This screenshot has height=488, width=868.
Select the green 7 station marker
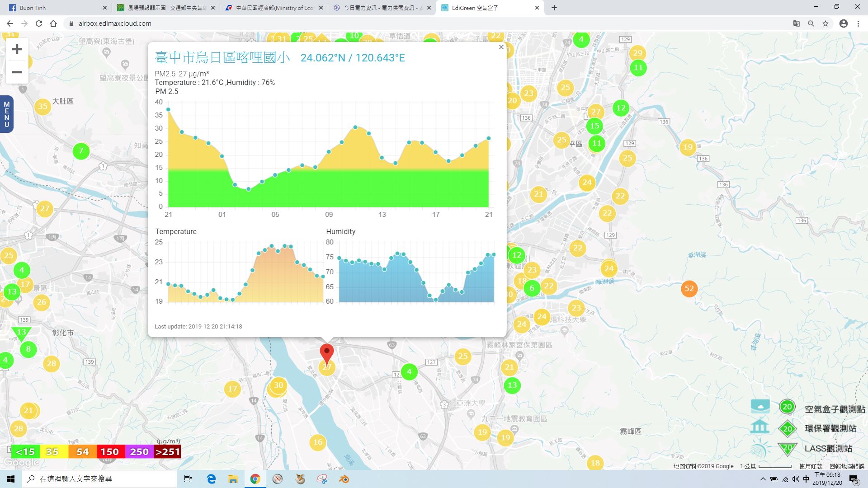pos(81,150)
